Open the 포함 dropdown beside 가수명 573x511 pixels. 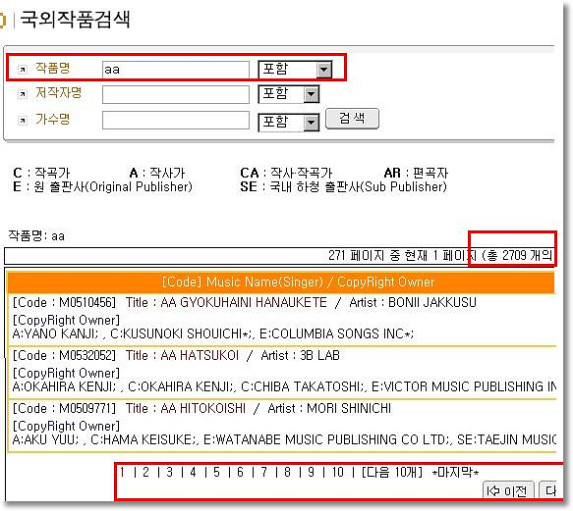289,122
